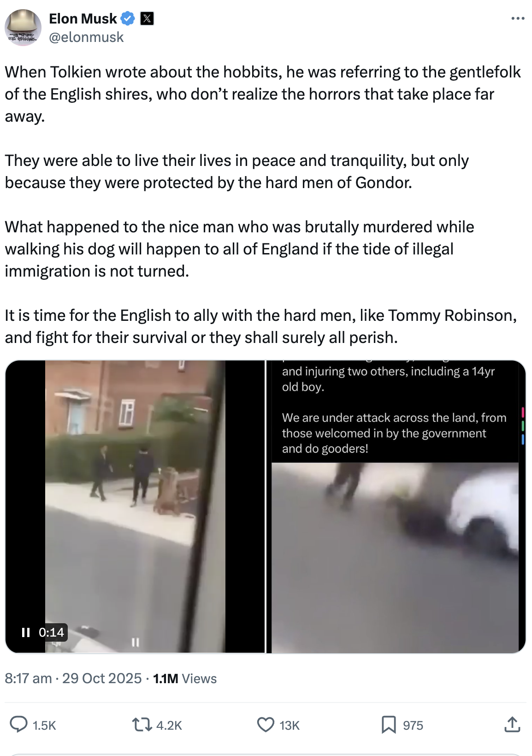This screenshot has height=756, width=532.
Task: Click the share upload icon
Action: point(512,724)
